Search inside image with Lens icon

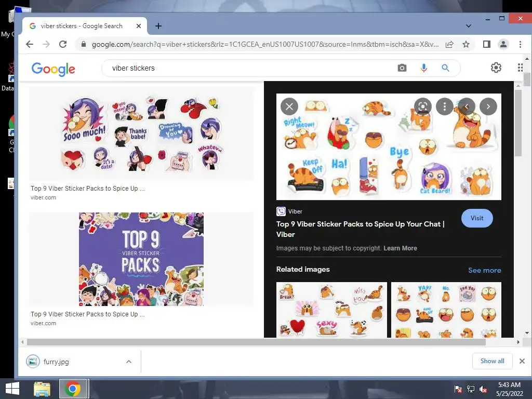[423, 107]
